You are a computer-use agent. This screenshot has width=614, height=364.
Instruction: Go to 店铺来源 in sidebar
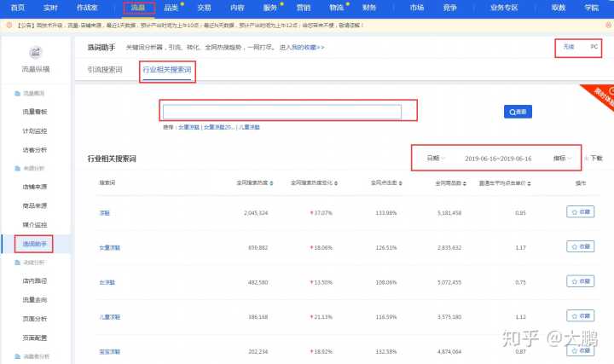(34, 186)
